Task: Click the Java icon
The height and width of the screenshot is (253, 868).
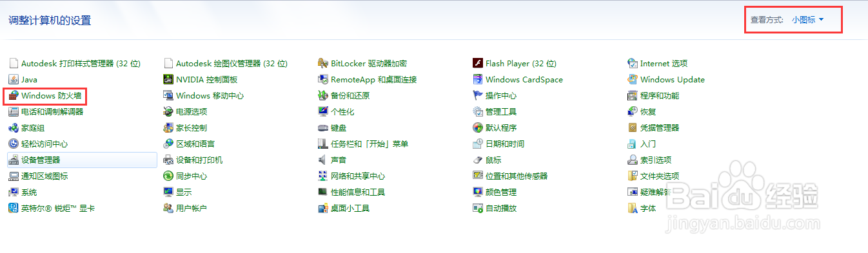Action: click(14, 80)
